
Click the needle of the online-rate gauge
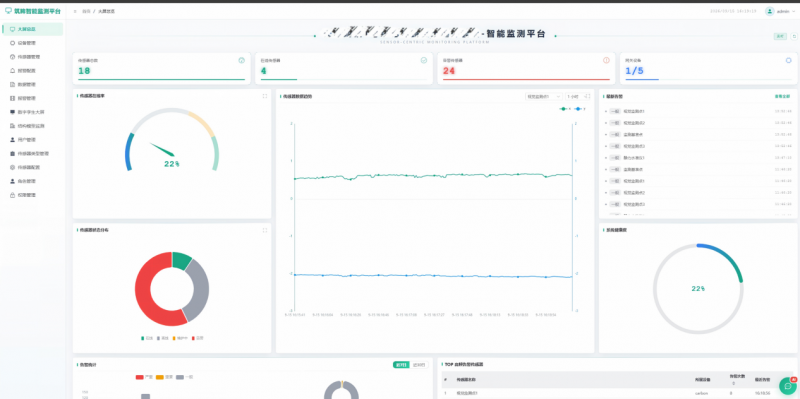click(162, 149)
